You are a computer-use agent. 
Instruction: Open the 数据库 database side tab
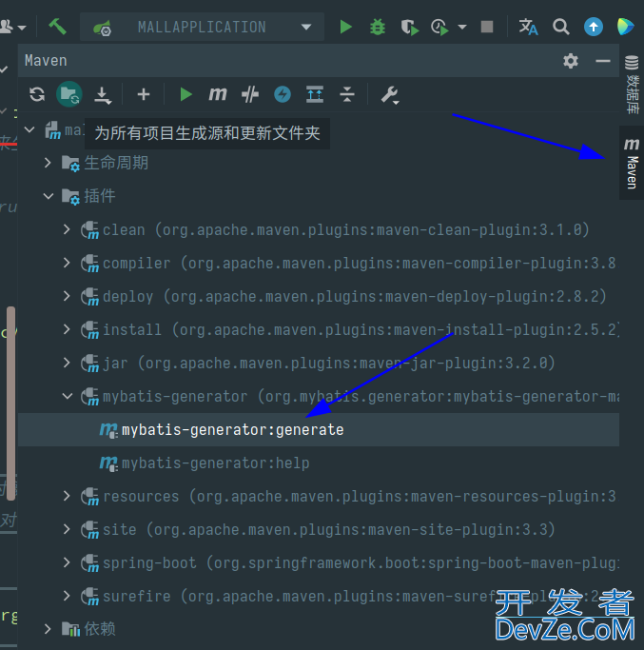(632, 85)
